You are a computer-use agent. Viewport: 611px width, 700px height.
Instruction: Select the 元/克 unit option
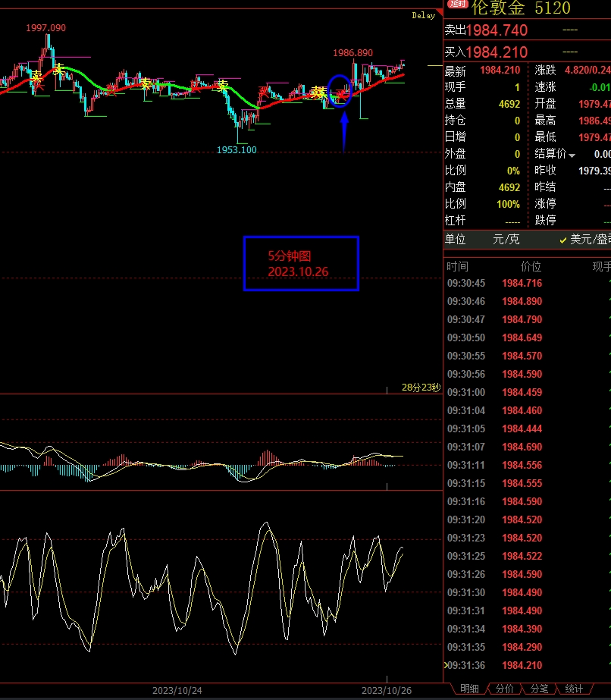pyautogui.click(x=506, y=240)
